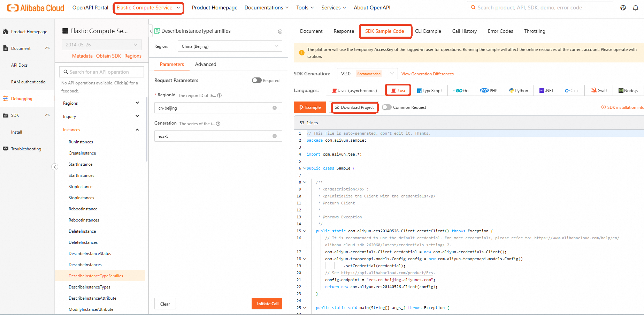Select Swift language option
Screen dimensions: 644x315
coord(599,90)
